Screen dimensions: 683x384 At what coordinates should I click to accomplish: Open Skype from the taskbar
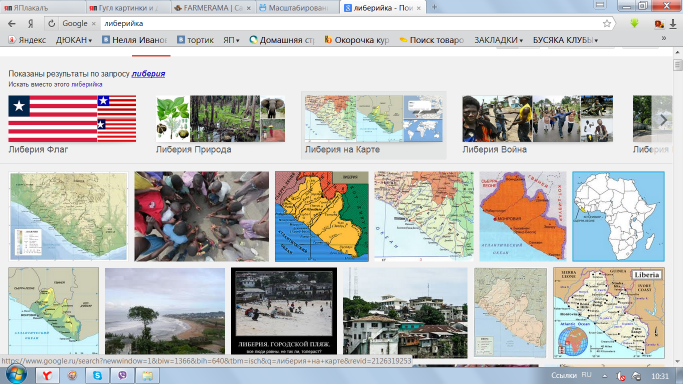point(97,375)
